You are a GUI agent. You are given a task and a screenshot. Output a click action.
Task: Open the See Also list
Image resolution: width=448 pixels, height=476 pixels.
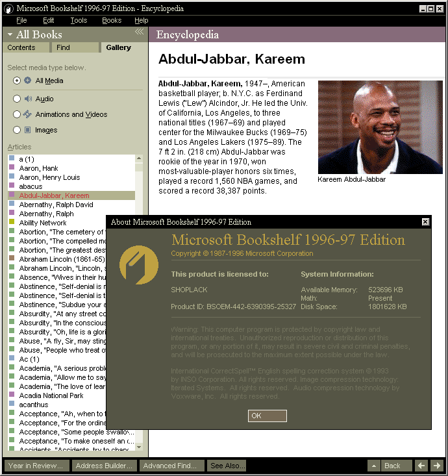tap(227, 466)
